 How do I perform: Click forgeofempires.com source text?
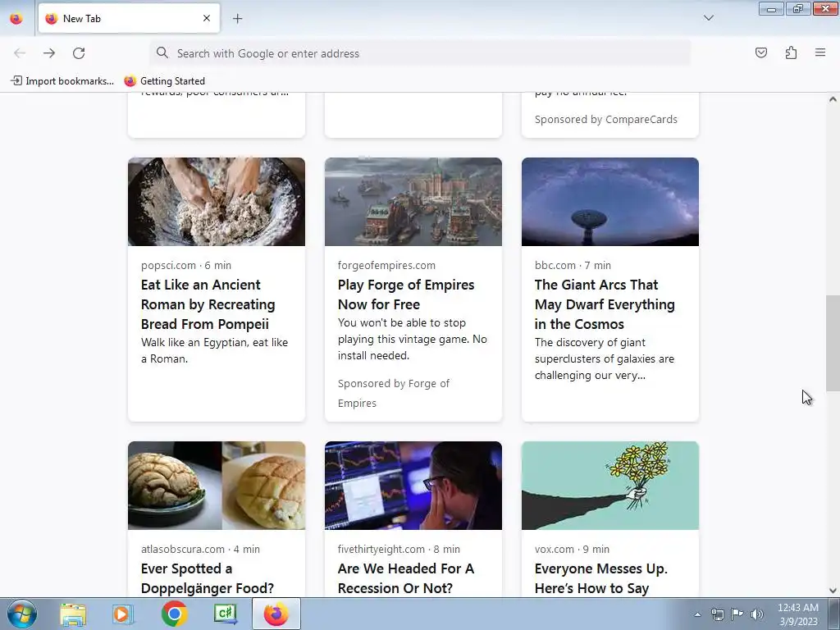[386, 265]
